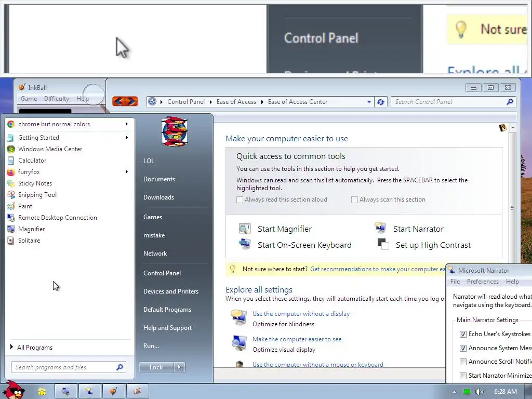Open Narrator File menu
This screenshot has height=399, width=532.
click(455, 282)
